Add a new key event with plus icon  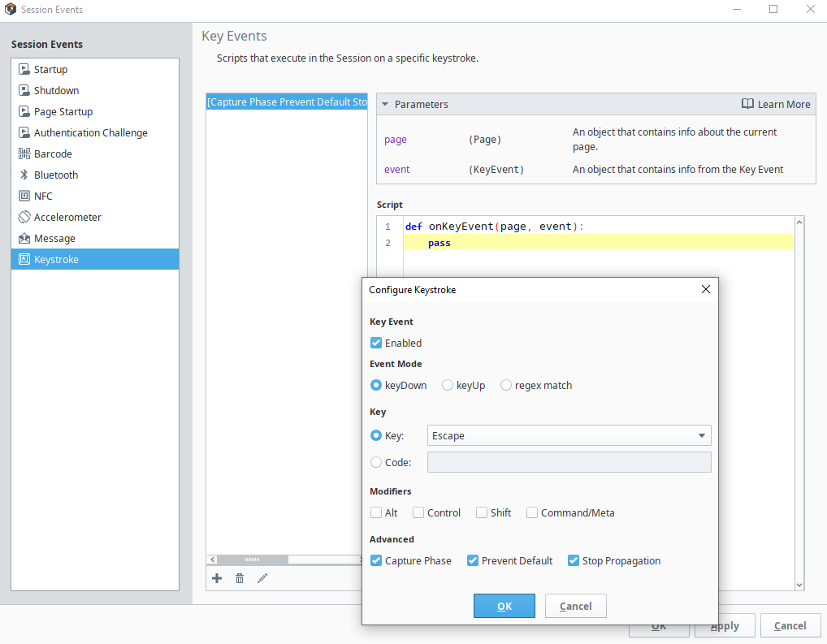pos(217,578)
